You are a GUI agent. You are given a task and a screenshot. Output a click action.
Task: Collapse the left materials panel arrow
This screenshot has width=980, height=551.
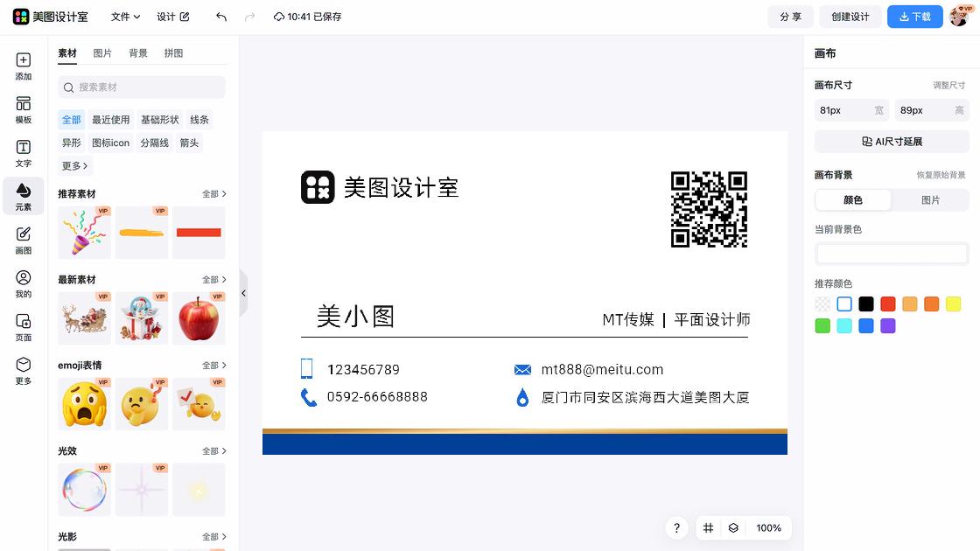(x=244, y=293)
